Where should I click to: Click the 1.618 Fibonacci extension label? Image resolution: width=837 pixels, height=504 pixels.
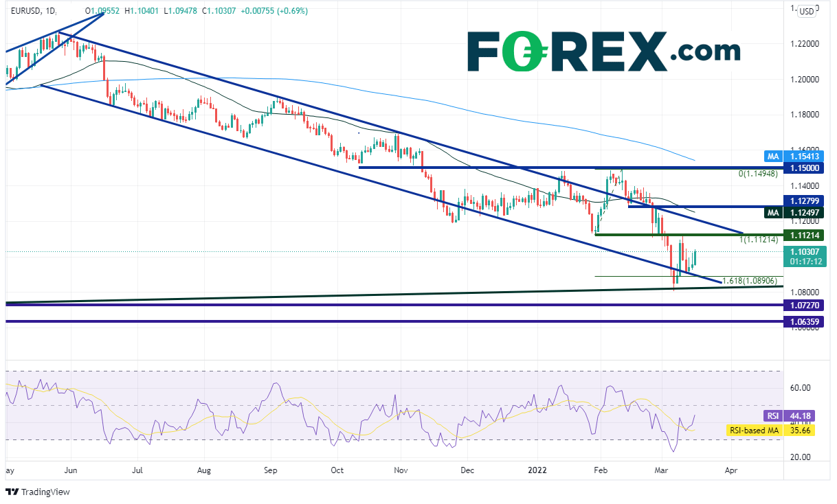click(x=748, y=282)
